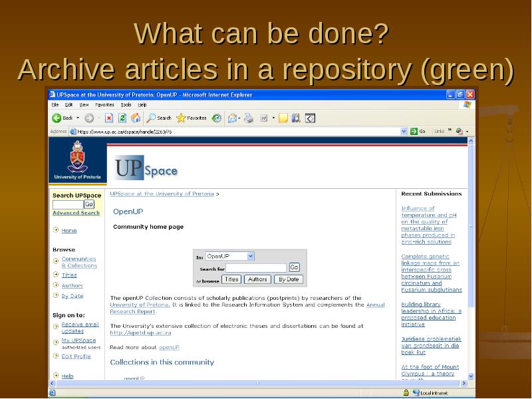
Task: Open 'Building library leadership in Africa' submission
Action: coord(431,315)
